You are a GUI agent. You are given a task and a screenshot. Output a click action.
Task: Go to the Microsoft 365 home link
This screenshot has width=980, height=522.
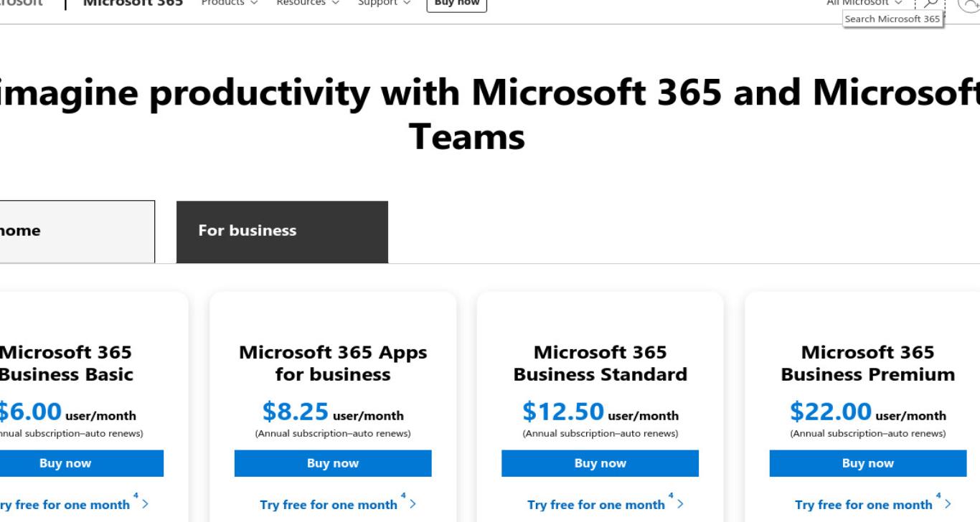[133, 4]
